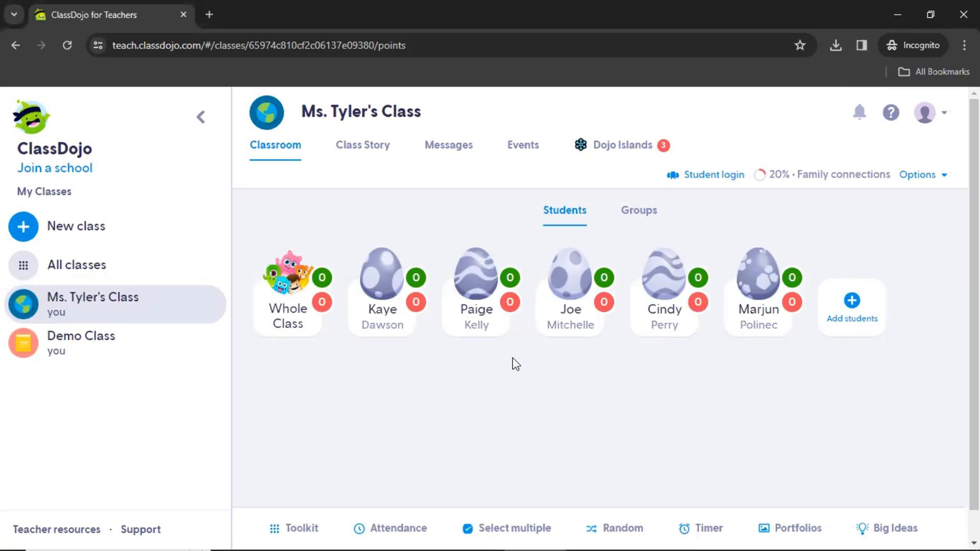
Task: Open the Toolkit panel
Action: pos(293,528)
